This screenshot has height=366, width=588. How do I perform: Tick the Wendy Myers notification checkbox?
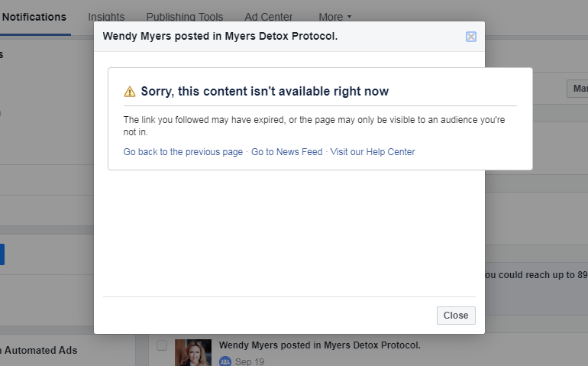pyautogui.click(x=162, y=345)
